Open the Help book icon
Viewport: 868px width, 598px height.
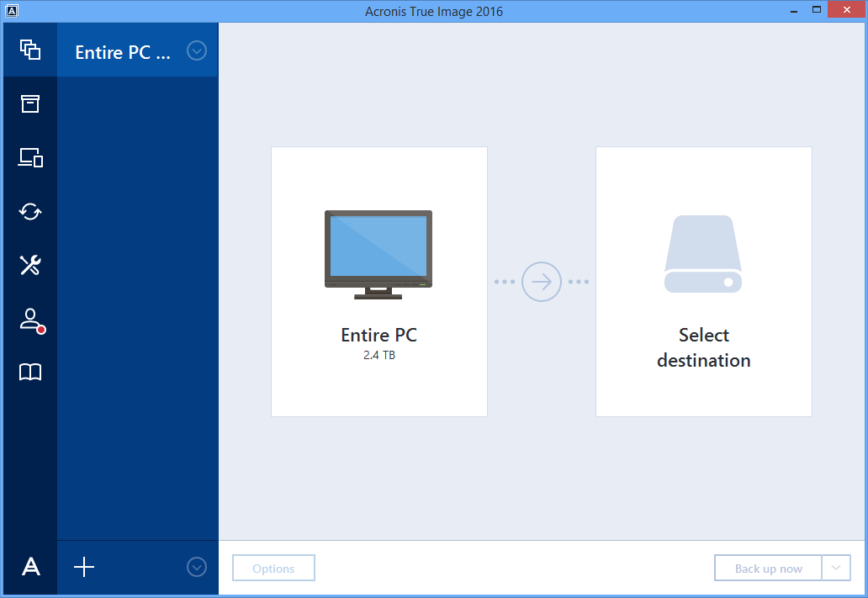click(30, 372)
